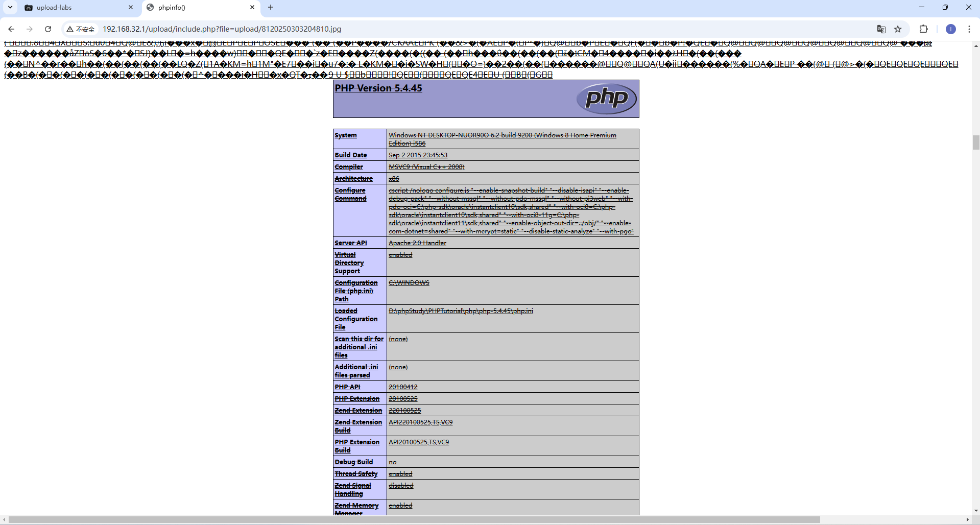Click the Apache 2.0 Handler value
Viewport: 980px width, 525px height.
pyautogui.click(x=417, y=243)
